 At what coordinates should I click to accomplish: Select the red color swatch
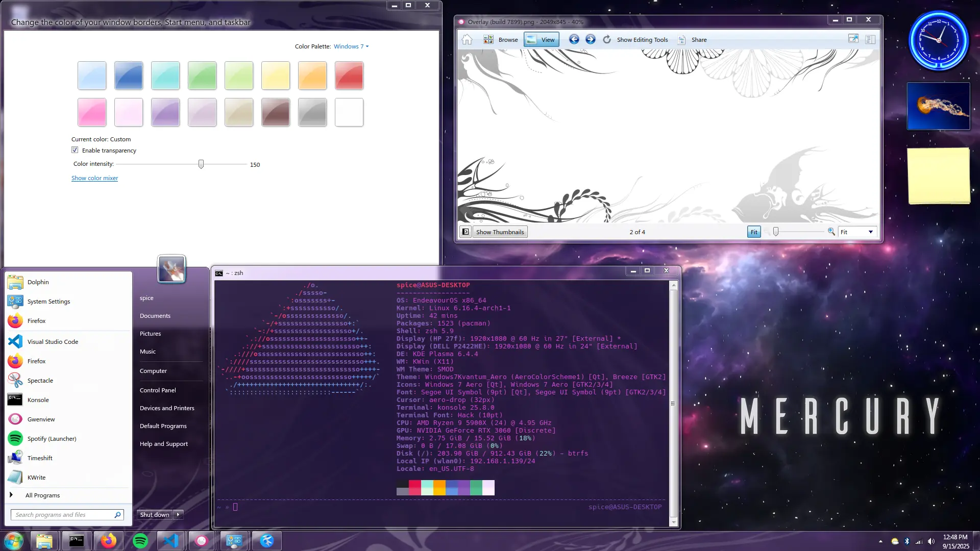click(349, 76)
